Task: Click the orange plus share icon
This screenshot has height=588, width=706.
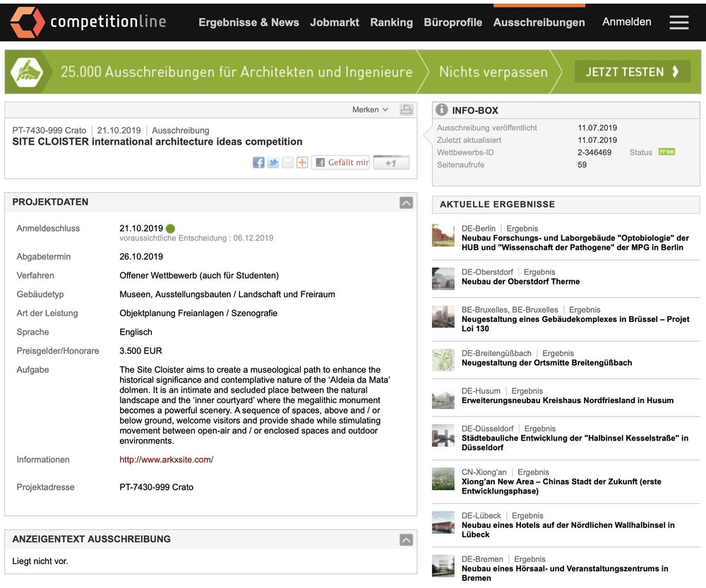Action: pyautogui.click(x=302, y=162)
